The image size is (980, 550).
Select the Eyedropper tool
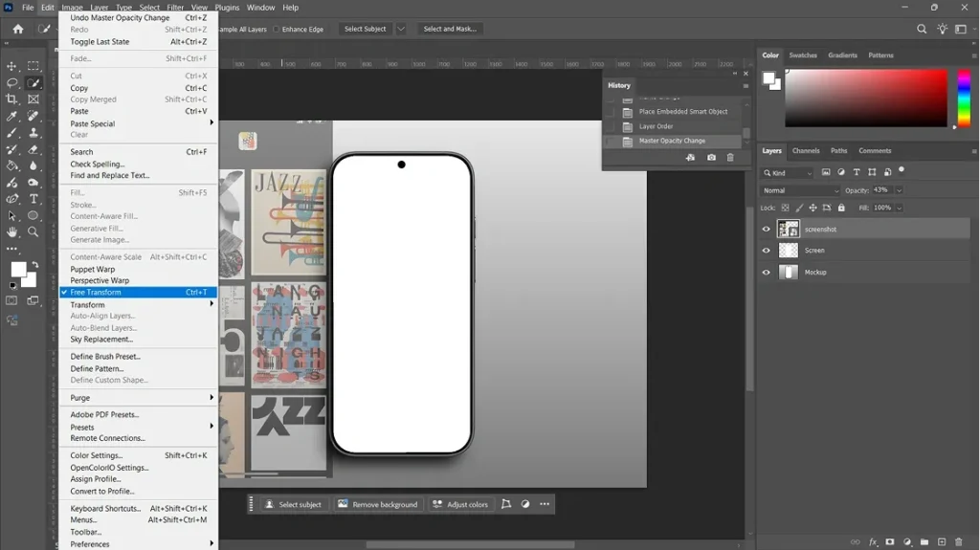coord(11,117)
